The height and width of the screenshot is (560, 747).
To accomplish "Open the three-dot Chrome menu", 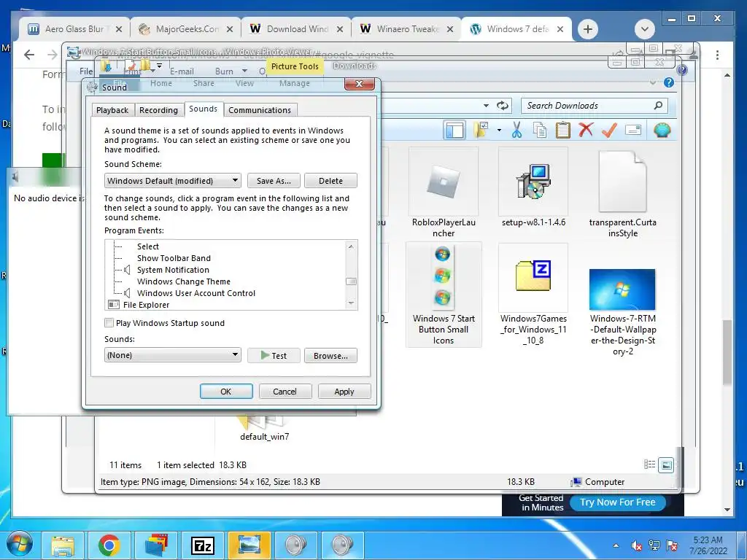I will point(717,55).
